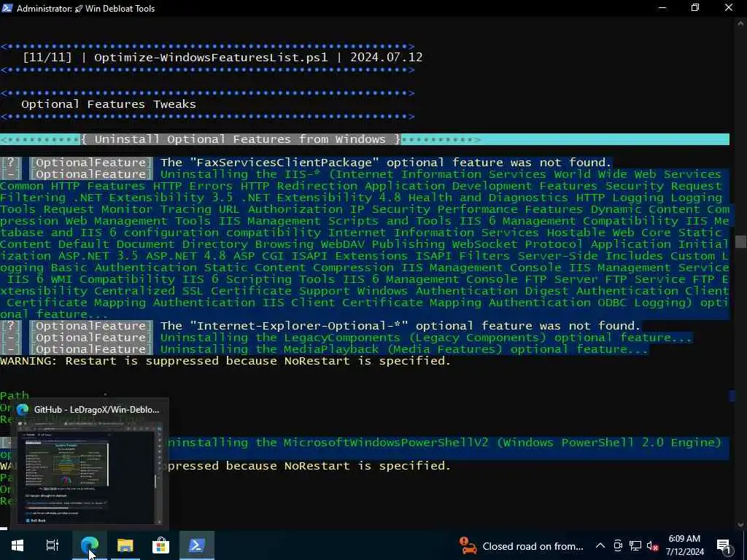Click the Edge icon in the preview header
This screenshot has height=560, width=747.
click(23, 410)
